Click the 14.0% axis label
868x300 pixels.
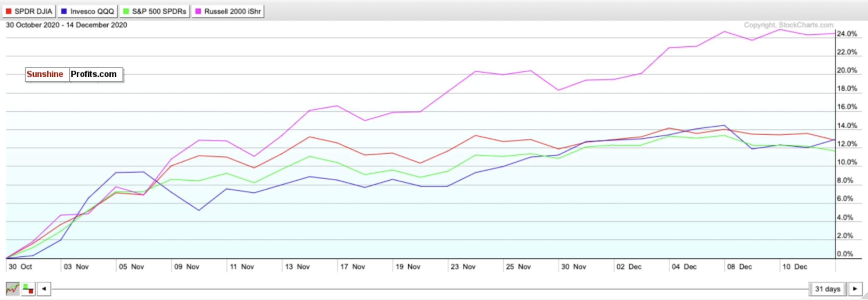[847, 126]
